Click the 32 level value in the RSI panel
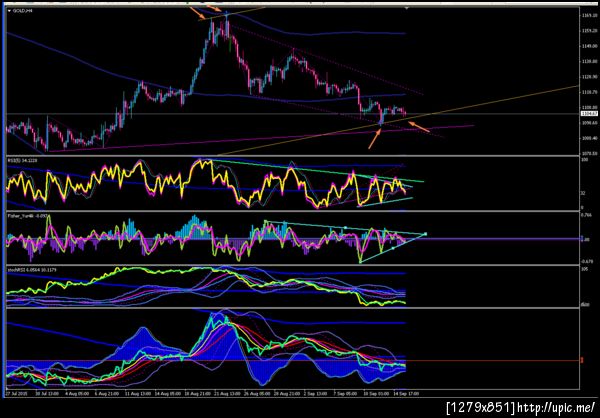 point(583,193)
